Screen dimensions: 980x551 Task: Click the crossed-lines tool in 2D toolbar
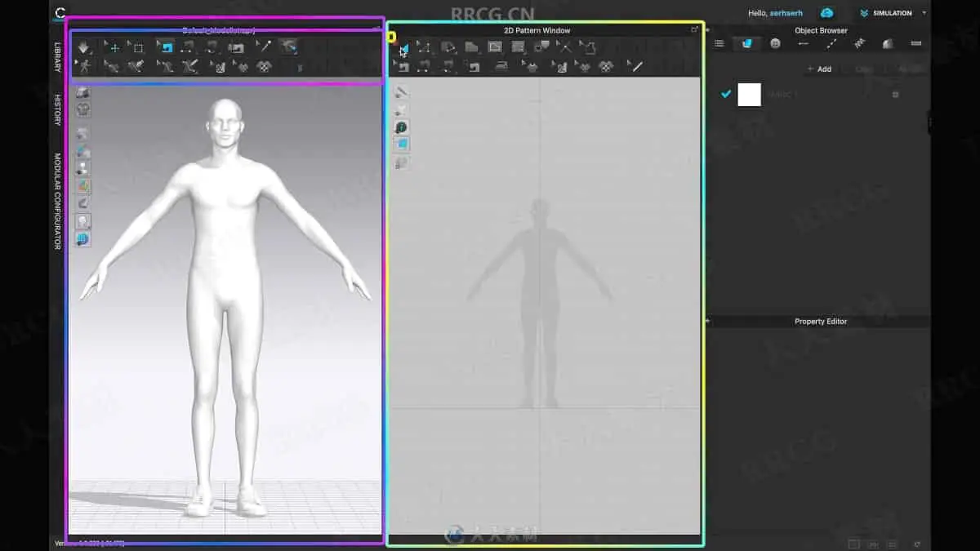(563, 47)
